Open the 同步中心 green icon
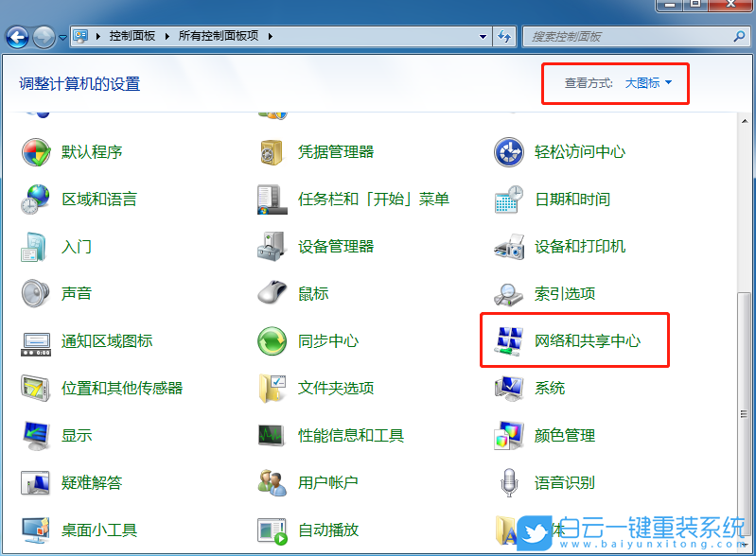756x556 pixels. [x=272, y=341]
